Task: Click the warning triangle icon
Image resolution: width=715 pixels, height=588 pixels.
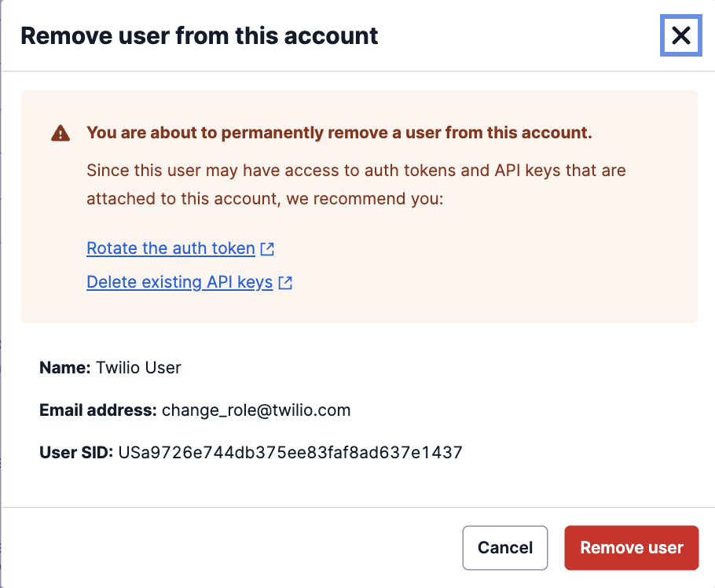Action: pos(60,134)
